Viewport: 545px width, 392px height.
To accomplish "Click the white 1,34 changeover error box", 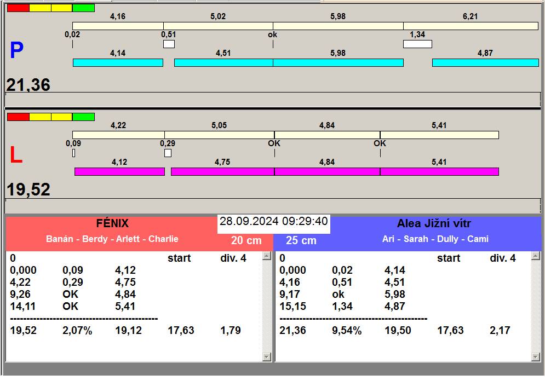I will (x=417, y=44).
